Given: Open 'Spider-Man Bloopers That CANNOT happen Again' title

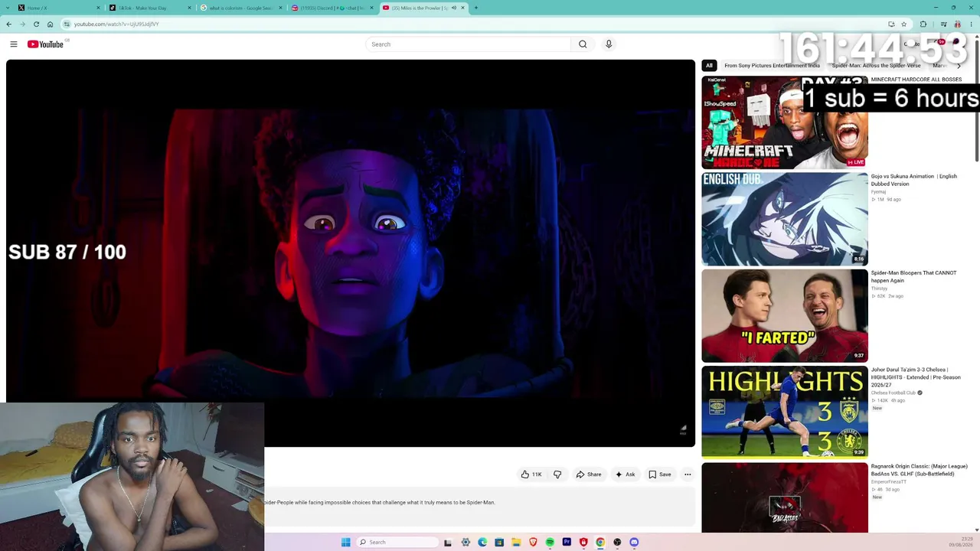Looking at the screenshot, I should pos(913,276).
